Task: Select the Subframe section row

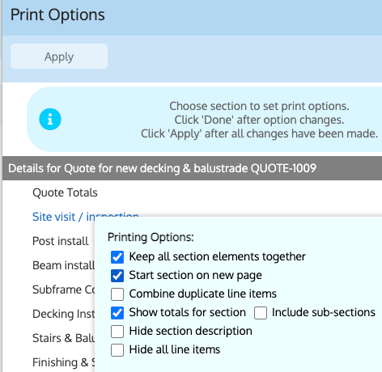Action: (x=63, y=289)
